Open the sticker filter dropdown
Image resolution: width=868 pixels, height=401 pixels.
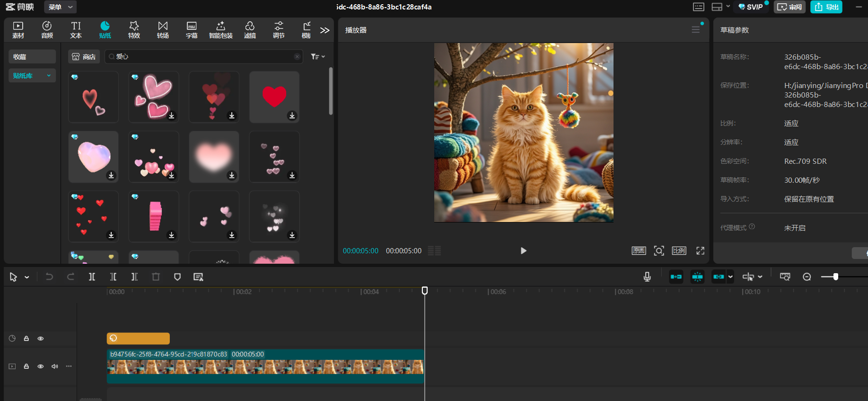point(317,57)
